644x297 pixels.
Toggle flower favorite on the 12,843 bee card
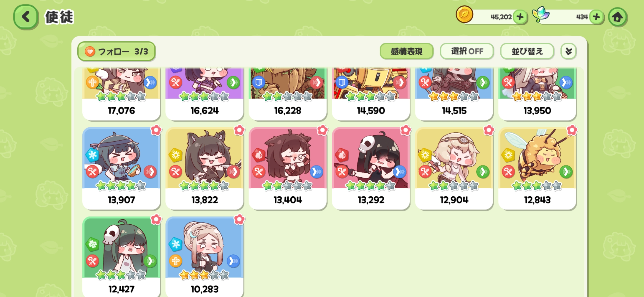tap(572, 130)
